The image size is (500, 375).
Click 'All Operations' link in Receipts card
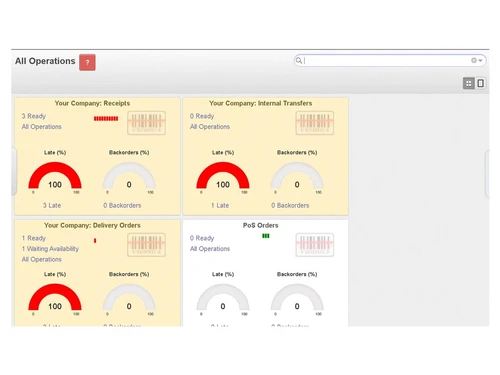42,127
